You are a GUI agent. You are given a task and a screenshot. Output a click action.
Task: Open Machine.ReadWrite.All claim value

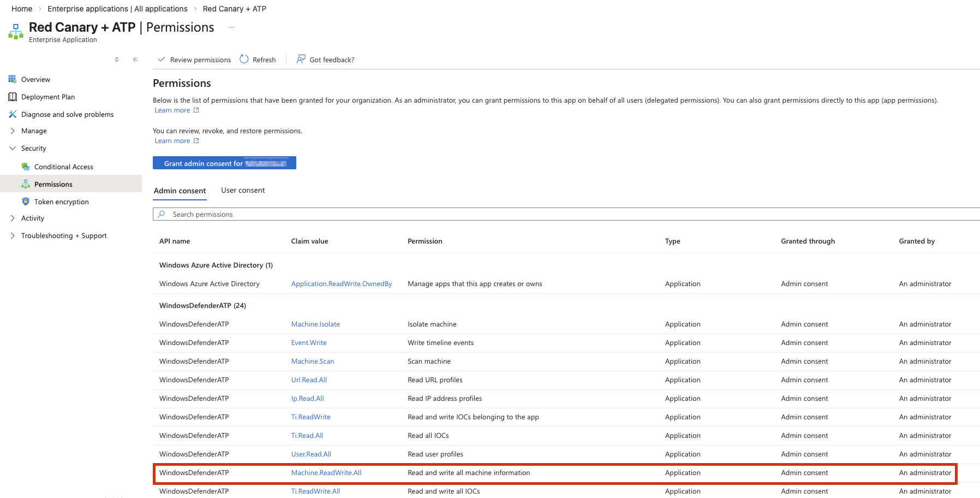[x=326, y=472]
